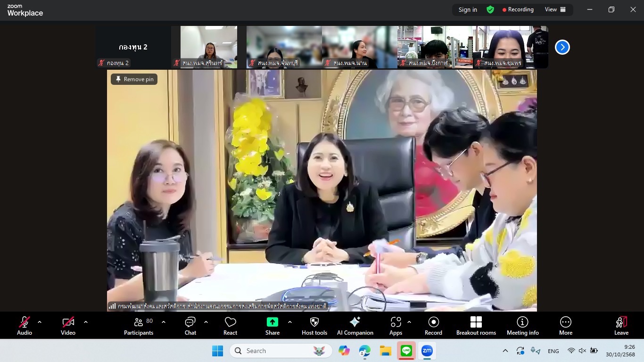Image resolution: width=644 pixels, height=362 pixels.
Task: Open the More options menu
Action: (565, 326)
